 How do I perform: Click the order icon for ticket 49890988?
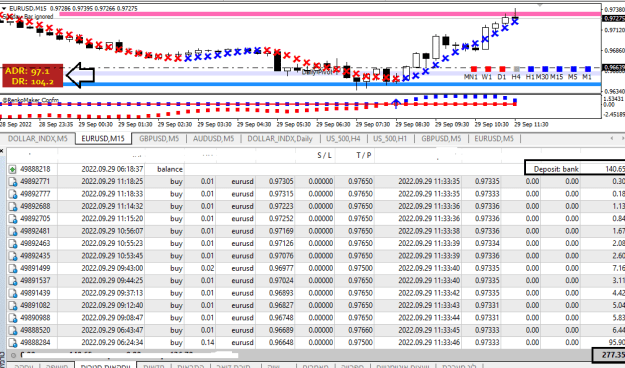coord(12,318)
